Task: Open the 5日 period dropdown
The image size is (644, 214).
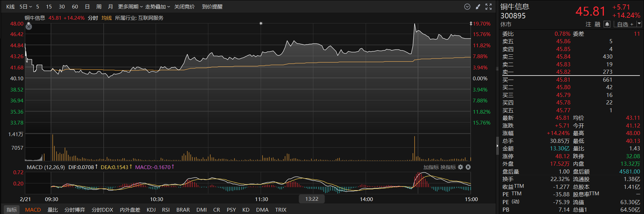Action: point(25,7)
